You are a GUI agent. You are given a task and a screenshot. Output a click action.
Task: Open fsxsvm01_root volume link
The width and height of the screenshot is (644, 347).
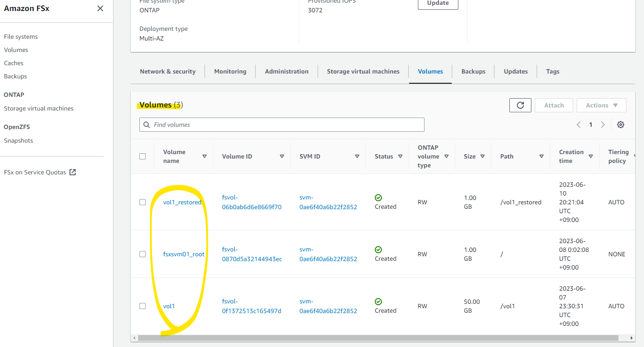[x=184, y=254]
